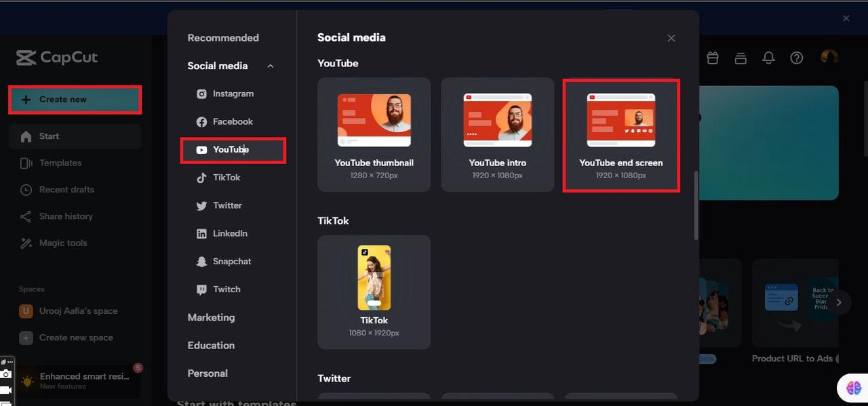Viewport: 868px width, 406px height.
Task: Open the help question mark icon
Action: (797, 58)
